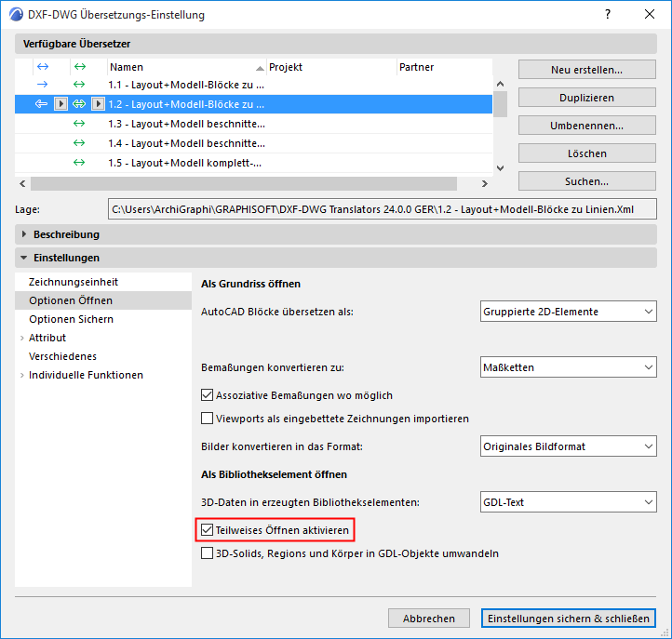Select Individuelle Funktionen in settings list
Image resolution: width=672 pixels, height=639 pixels.
pyautogui.click(x=103, y=375)
